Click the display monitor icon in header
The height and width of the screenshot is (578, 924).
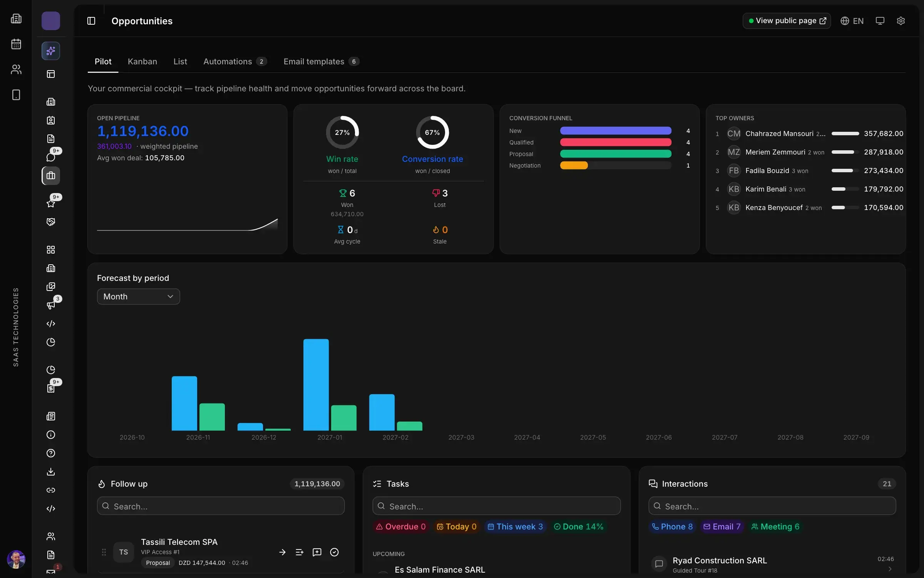point(880,21)
